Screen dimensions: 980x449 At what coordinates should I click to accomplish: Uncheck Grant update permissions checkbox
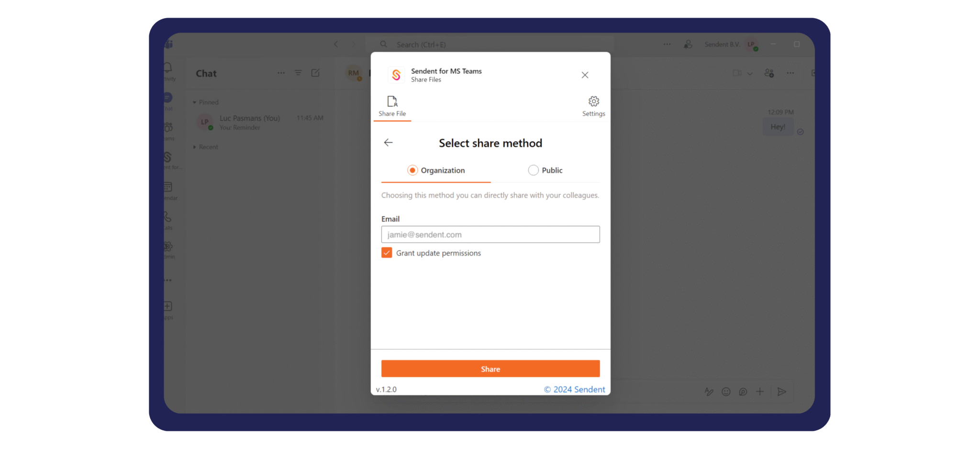coord(387,253)
